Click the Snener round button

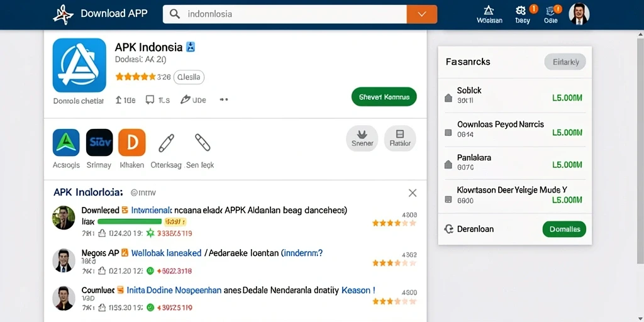click(x=362, y=138)
